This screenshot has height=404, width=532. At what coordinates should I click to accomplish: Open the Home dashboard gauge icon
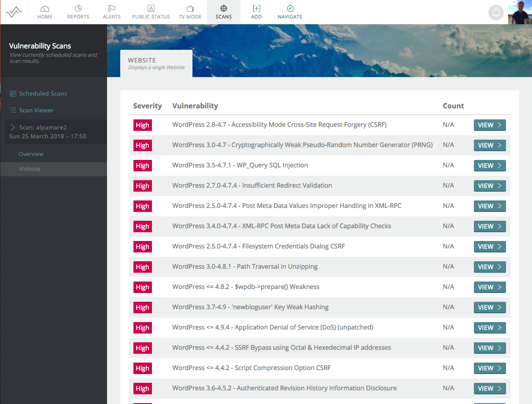tap(45, 8)
